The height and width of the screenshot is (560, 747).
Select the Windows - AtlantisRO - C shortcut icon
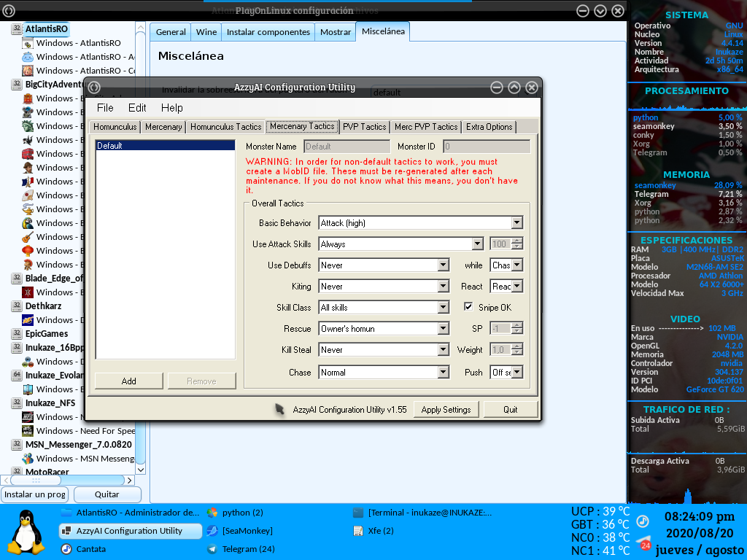28,71
